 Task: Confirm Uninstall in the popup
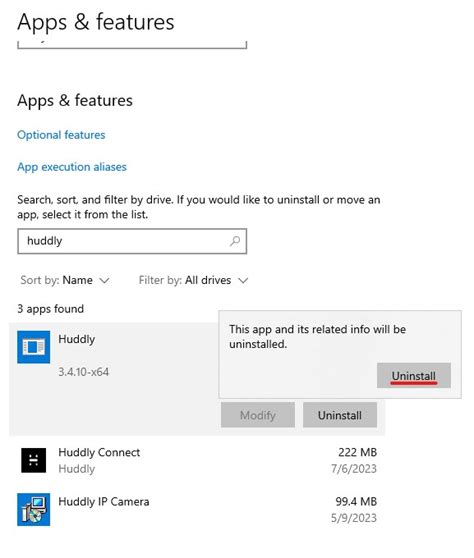click(414, 375)
